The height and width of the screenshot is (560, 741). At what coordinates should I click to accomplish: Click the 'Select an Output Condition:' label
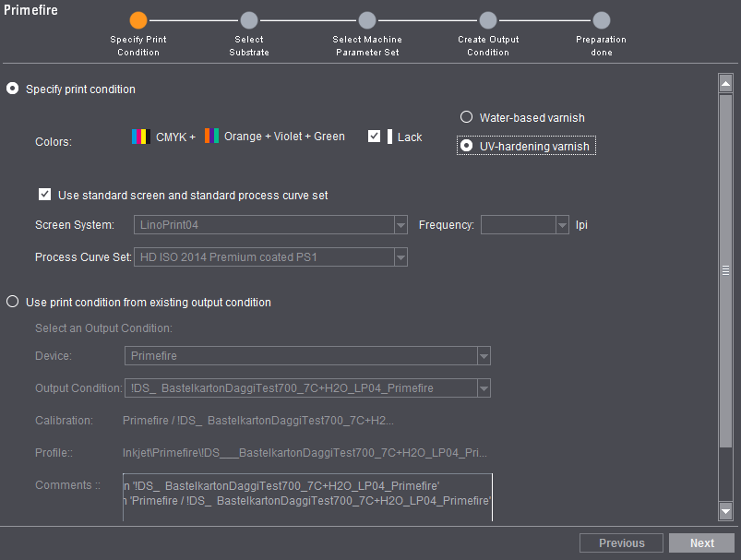click(103, 328)
